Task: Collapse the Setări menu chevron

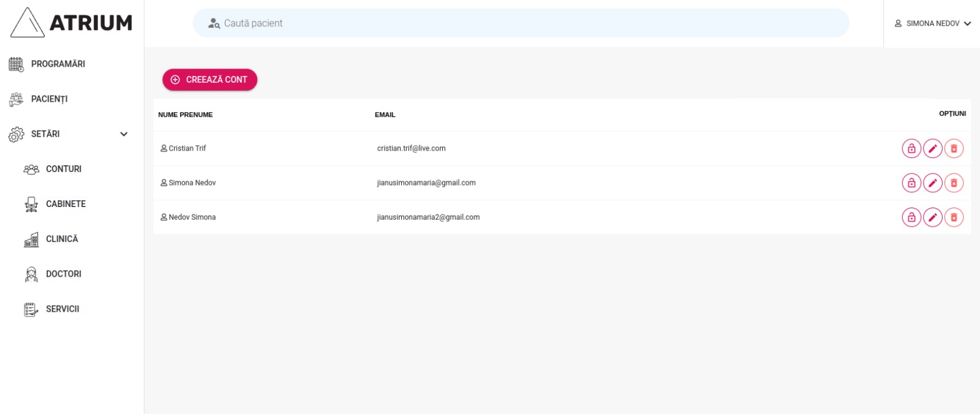Action: click(x=124, y=134)
